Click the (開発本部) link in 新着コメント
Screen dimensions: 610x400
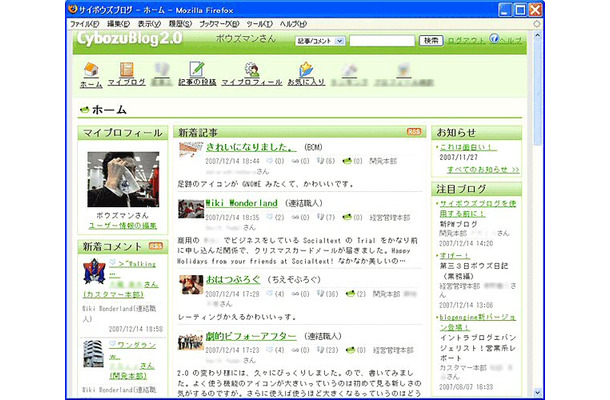[128, 376]
